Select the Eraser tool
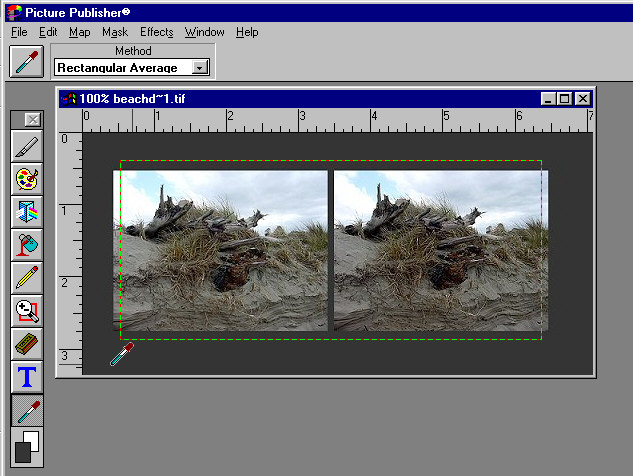 coord(27,345)
